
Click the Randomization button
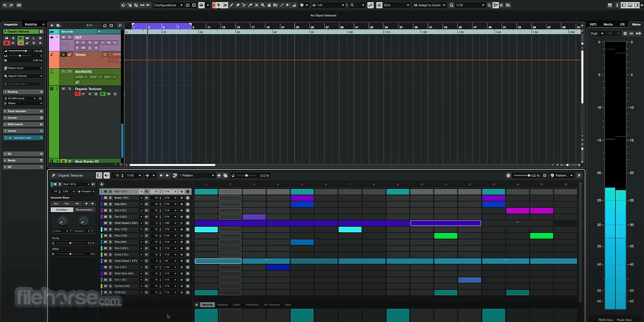click(84, 210)
